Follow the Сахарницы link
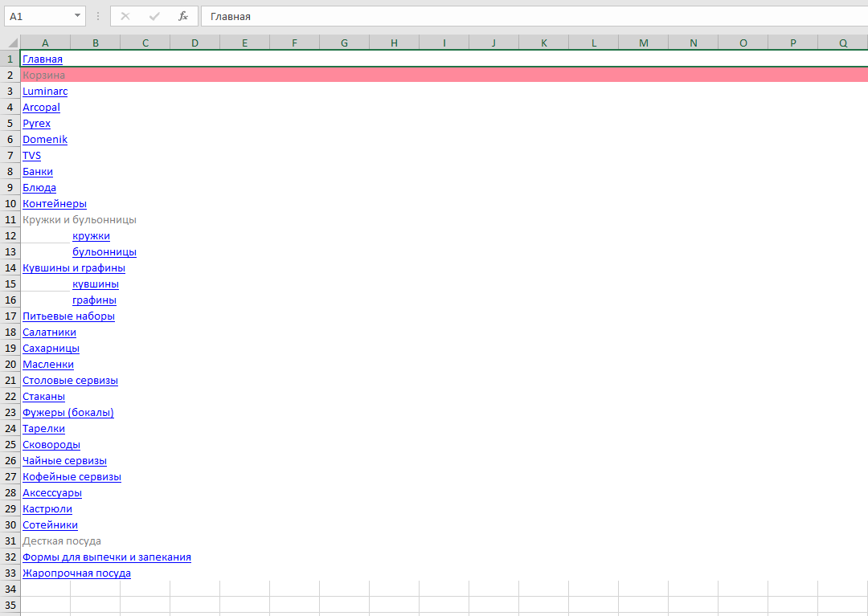 (x=51, y=348)
